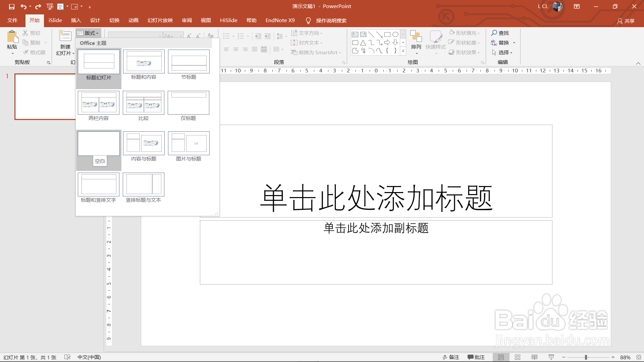Toggle center text alignment
The image size is (644, 362).
[x=236, y=49]
